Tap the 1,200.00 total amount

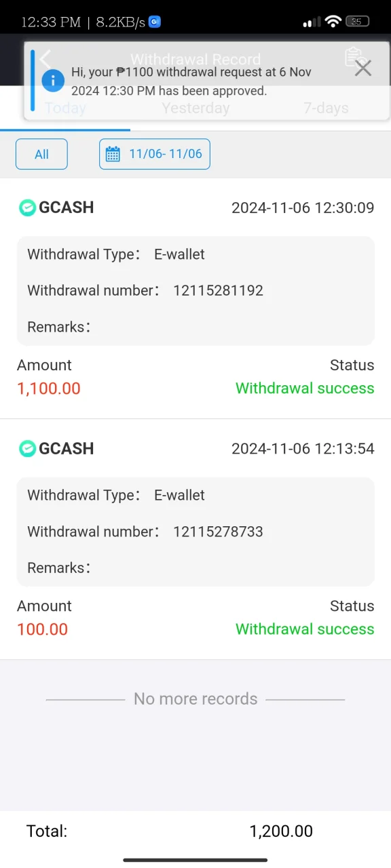(x=281, y=831)
